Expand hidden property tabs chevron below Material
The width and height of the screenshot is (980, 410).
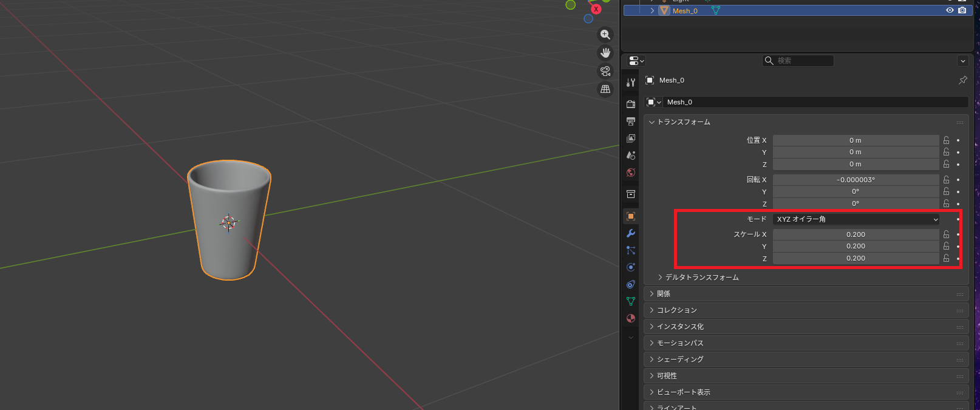point(631,338)
